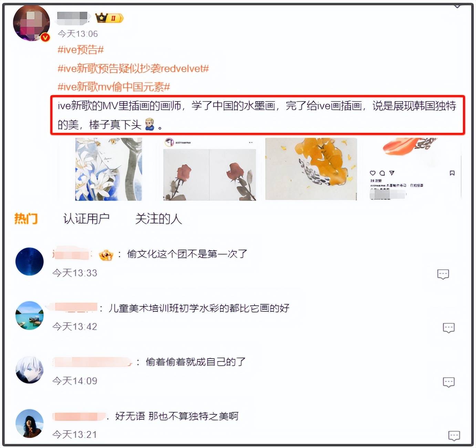This screenshot has height=448, width=476.
Task: Open the tropical beach avatar commenter profile
Action: tap(30, 315)
